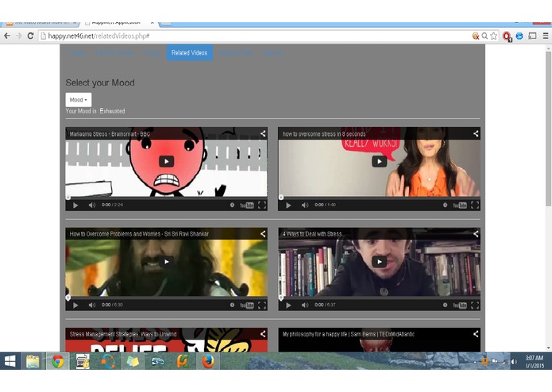Share the Sam Berns TEDxMidAtlantic video

click(476, 334)
